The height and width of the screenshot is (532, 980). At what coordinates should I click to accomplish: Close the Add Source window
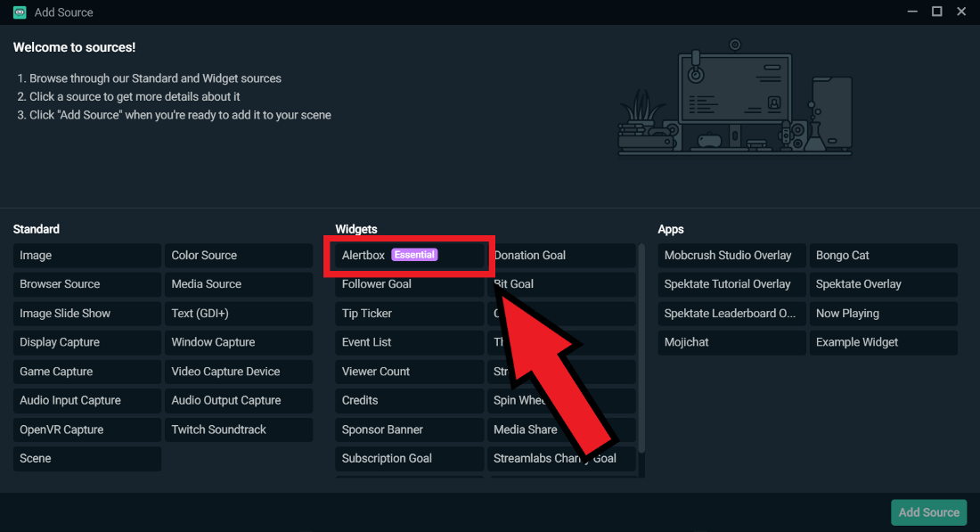click(961, 12)
